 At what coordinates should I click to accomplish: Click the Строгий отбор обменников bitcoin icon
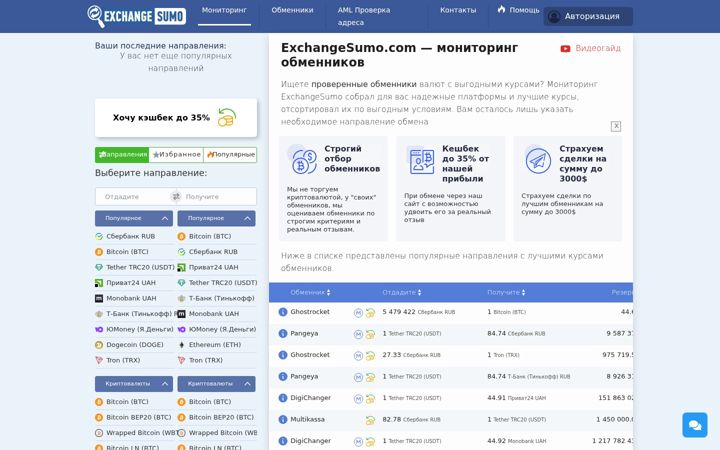[x=303, y=160]
